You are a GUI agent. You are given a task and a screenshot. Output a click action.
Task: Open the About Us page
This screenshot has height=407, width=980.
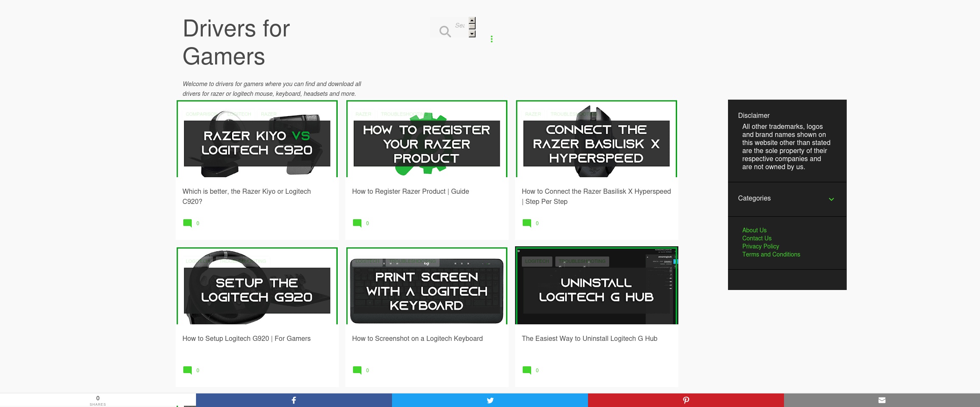point(754,230)
